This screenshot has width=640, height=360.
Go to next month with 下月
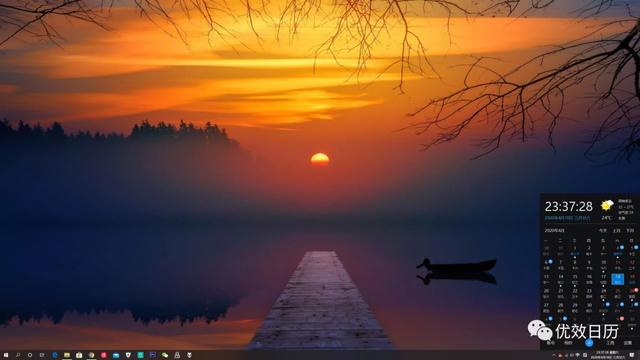(x=630, y=231)
